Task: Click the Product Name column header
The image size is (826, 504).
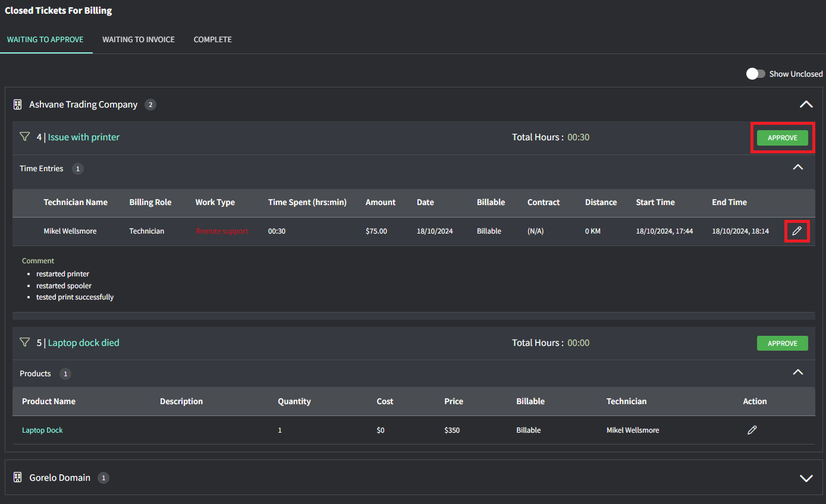Action: [49, 401]
